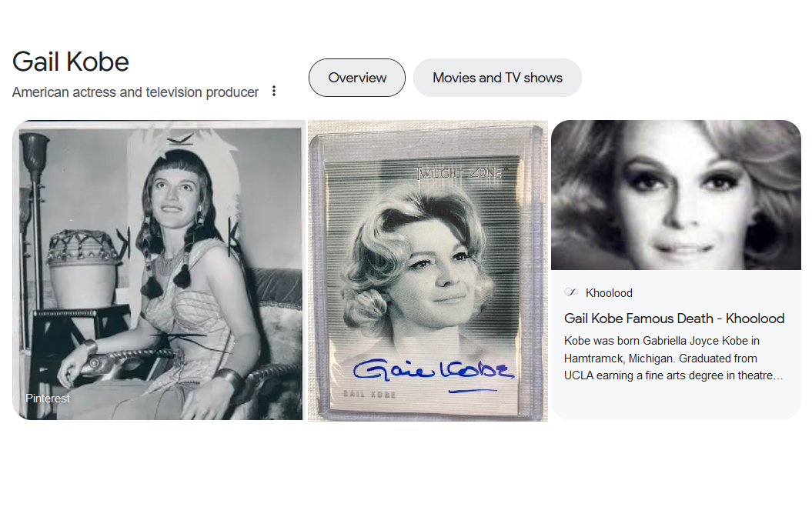Click the blue signature on the card

point(433,371)
